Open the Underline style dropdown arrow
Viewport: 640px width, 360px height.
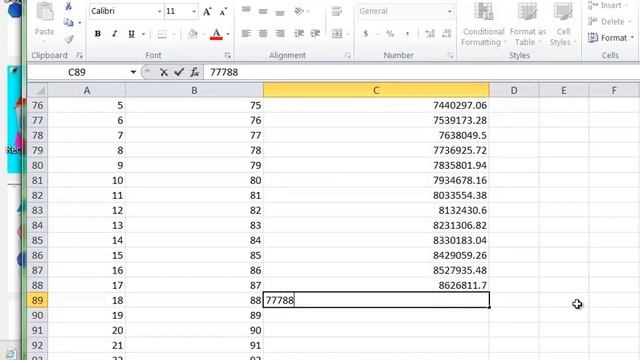(x=143, y=34)
